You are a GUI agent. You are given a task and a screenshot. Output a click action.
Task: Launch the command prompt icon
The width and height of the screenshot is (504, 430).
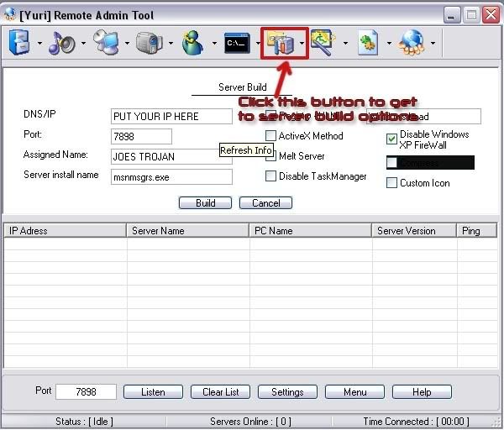coord(237,43)
